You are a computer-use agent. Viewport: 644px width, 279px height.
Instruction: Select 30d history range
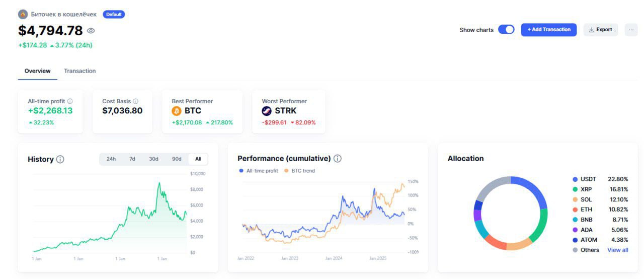click(153, 159)
